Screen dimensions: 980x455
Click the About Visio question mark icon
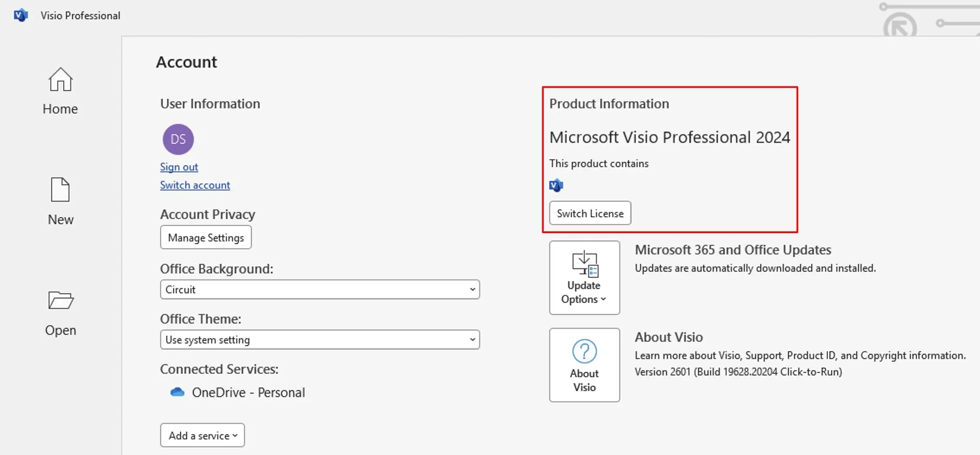584,351
